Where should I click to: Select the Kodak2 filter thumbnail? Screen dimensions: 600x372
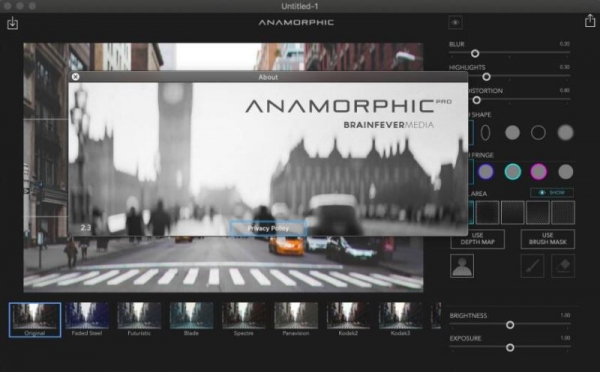point(348,319)
